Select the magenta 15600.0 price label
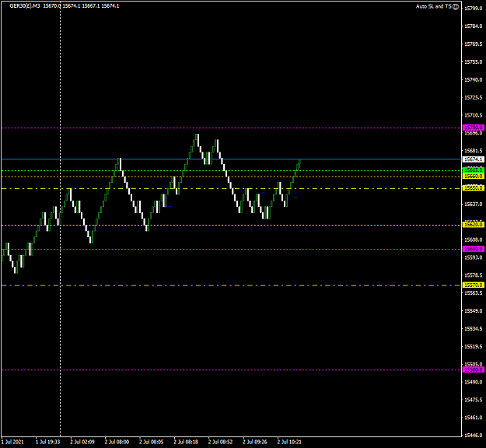 point(474,249)
